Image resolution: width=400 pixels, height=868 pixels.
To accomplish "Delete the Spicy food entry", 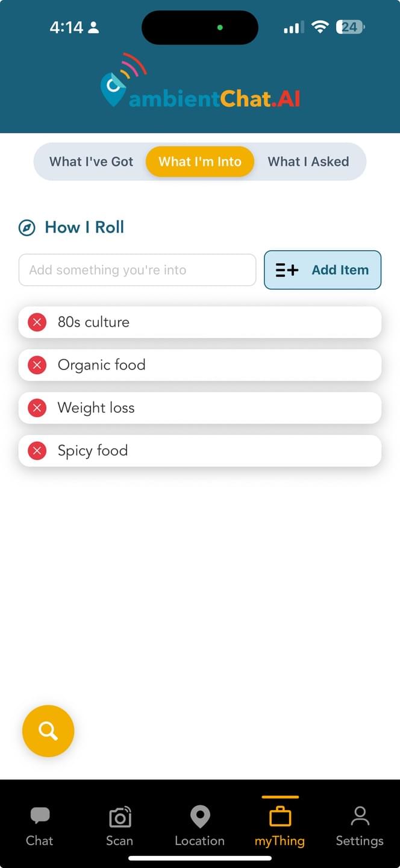I will [x=37, y=451].
